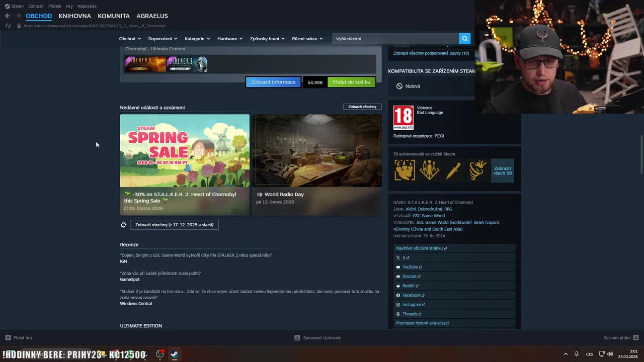The image size is (644, 362).
Task: Click the SEGA (Japan) publisher link
Action: click(486, 222)
